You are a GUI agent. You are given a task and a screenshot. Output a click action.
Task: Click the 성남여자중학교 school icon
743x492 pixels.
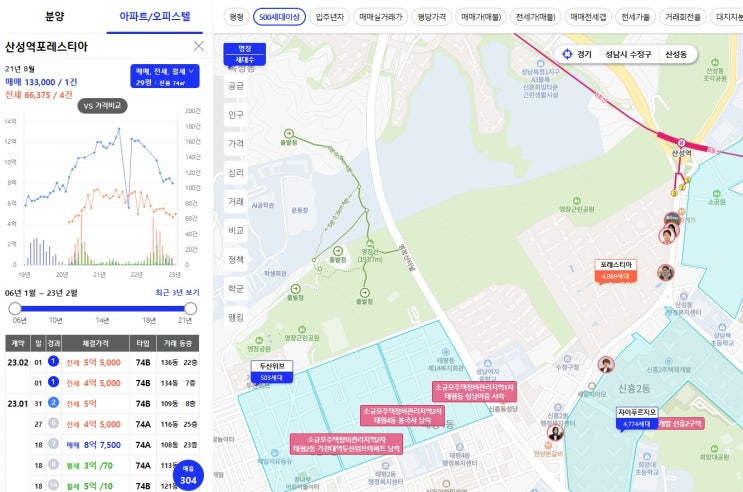coord(488,364)
